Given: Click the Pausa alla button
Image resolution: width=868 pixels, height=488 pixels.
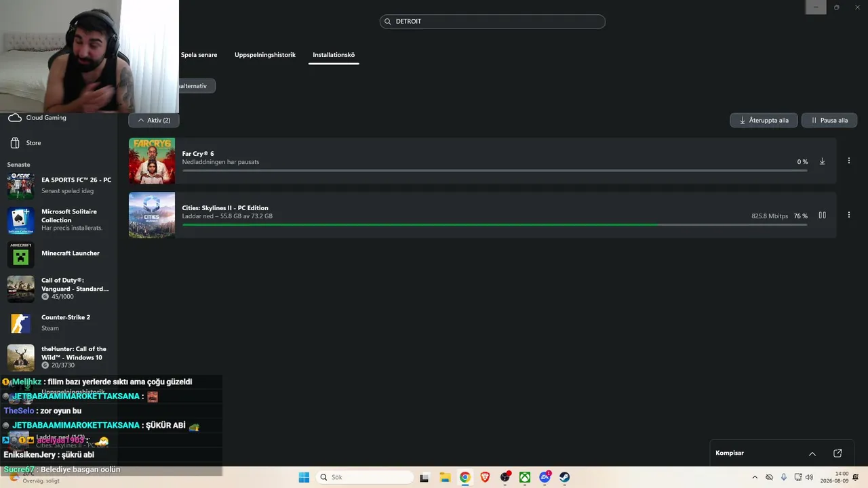Looking at the screenshot, I should point(829,120).
